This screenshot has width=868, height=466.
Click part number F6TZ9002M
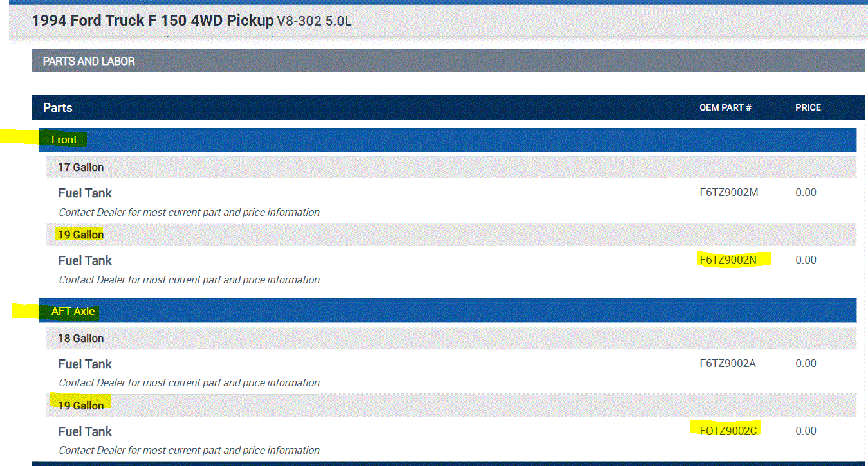[729, 192]
